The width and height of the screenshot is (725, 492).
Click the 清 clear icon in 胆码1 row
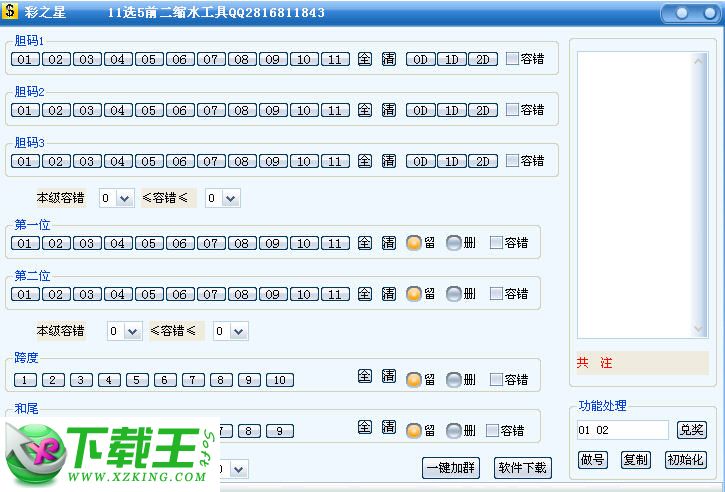click(389, 59)
